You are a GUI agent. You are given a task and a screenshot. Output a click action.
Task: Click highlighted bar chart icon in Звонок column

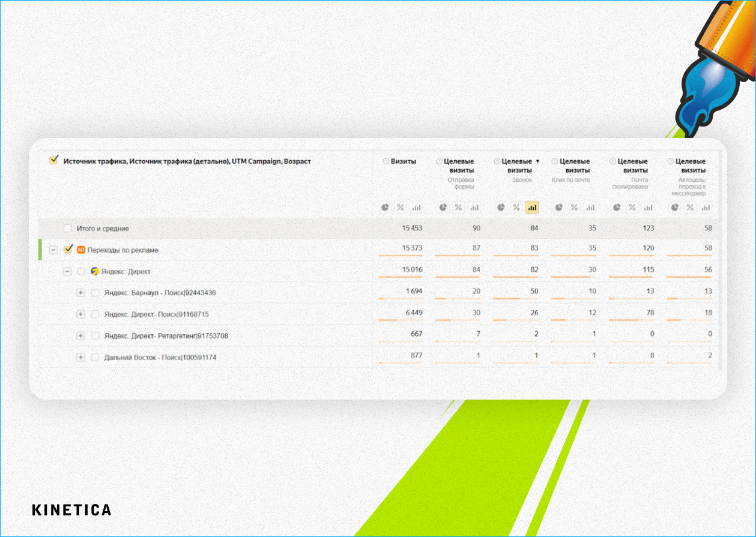click(x=532, y=208)
